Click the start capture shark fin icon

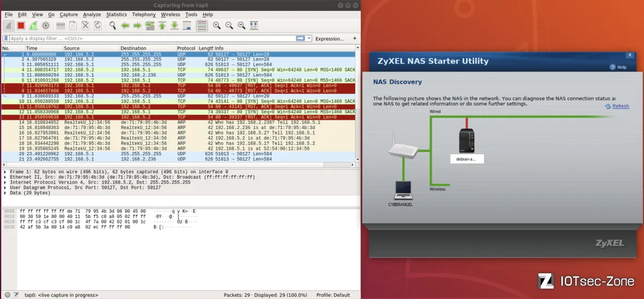[9, 26]
